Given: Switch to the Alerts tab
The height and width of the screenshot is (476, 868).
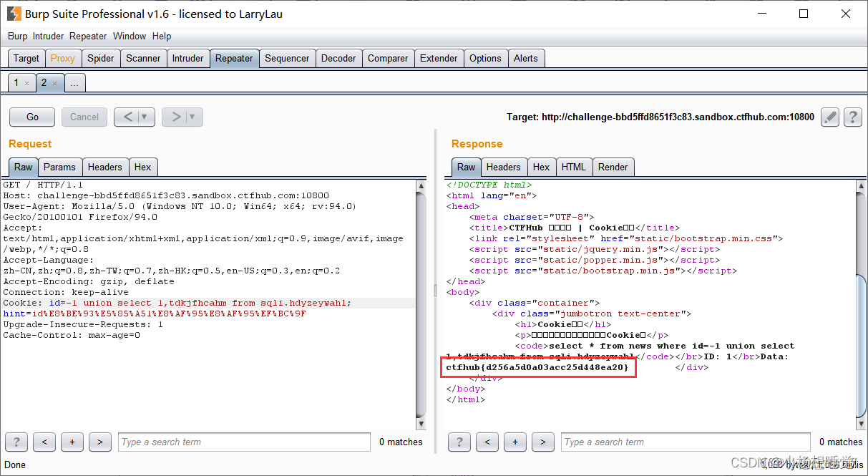Looking at the screenshot, I should pos(526,59).
